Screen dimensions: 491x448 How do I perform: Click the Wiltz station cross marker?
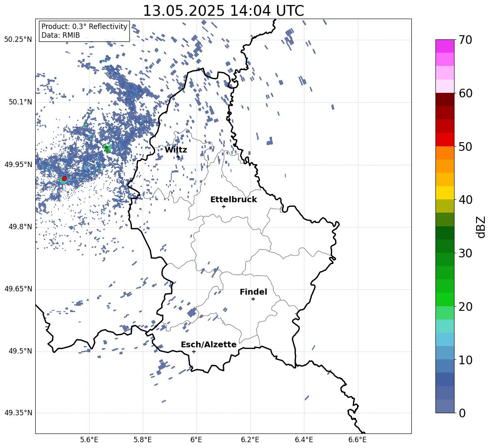(178, 157)
